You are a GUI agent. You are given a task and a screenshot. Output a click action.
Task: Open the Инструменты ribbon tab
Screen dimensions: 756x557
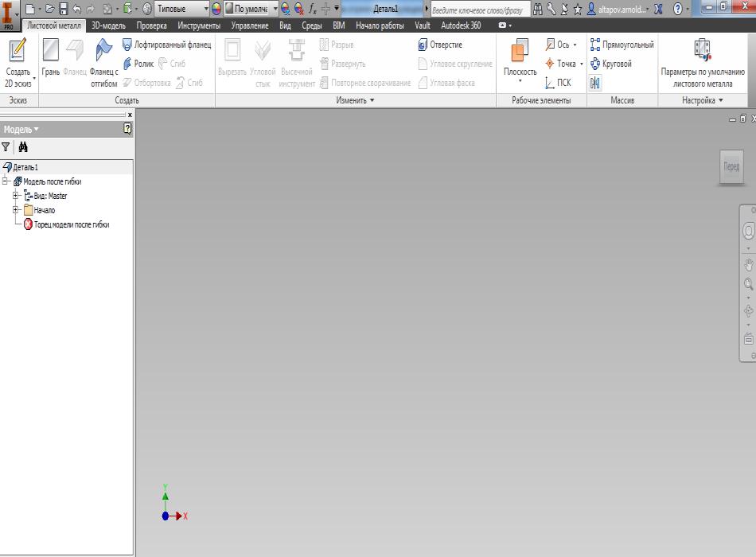pyautogui.click(x=199, y=25)
